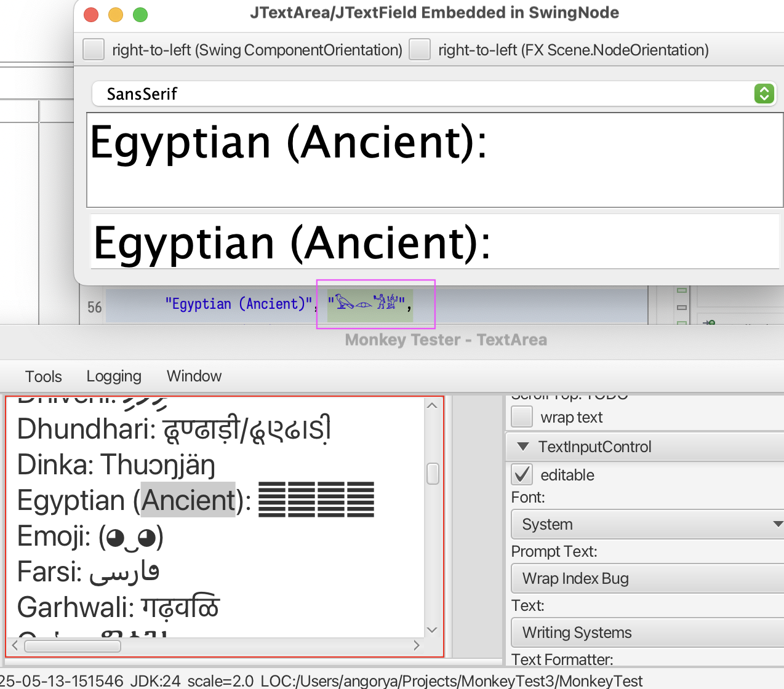Enable right-to-left Swing ComponentOrientation checkbox

(x=94, y=50)
